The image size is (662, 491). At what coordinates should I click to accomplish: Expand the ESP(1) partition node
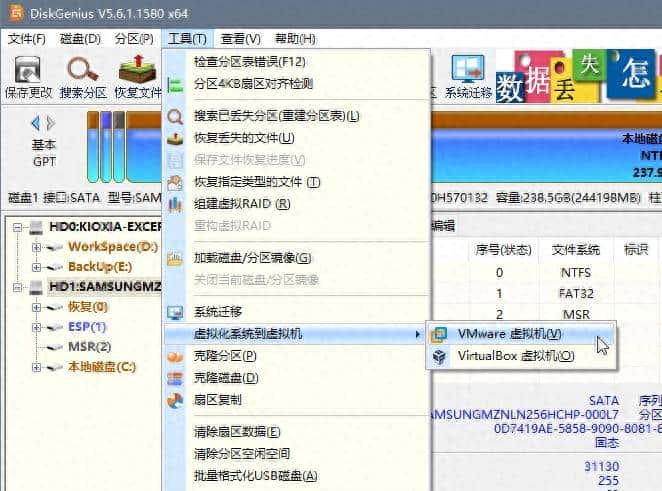[36, 327]
